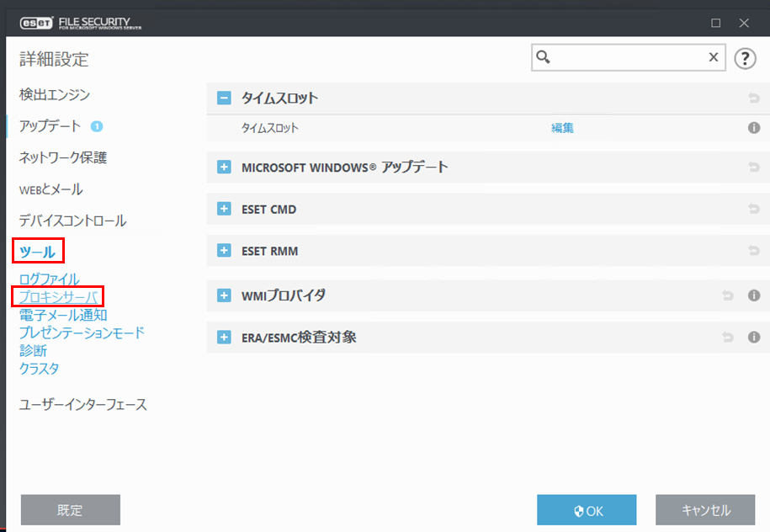Clear search with the X icon

pos(713,57)
